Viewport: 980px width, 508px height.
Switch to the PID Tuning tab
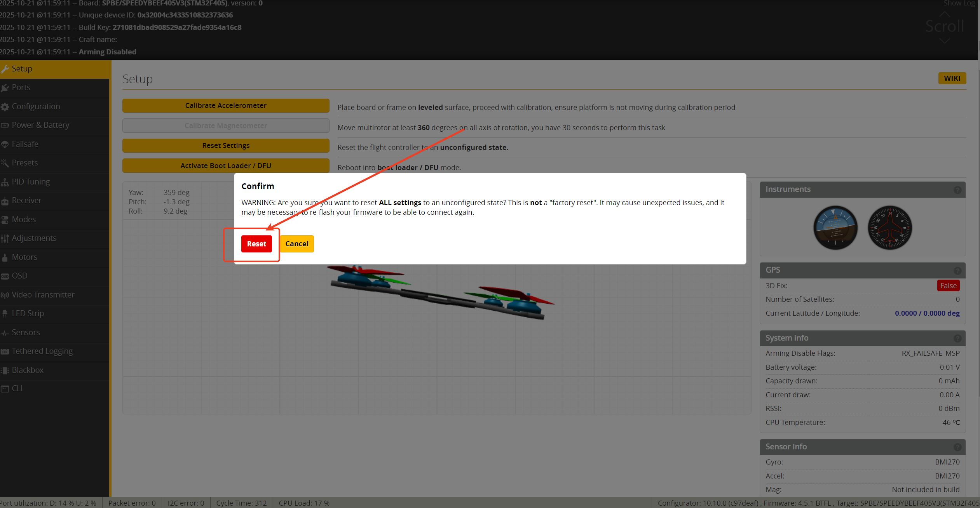pyautogui.click(x=31, y=182)
